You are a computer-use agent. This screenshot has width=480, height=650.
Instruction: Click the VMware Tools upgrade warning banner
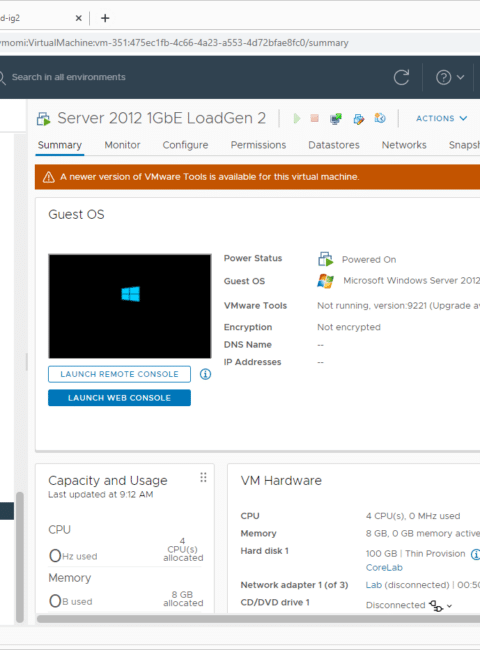pos(257,177)
